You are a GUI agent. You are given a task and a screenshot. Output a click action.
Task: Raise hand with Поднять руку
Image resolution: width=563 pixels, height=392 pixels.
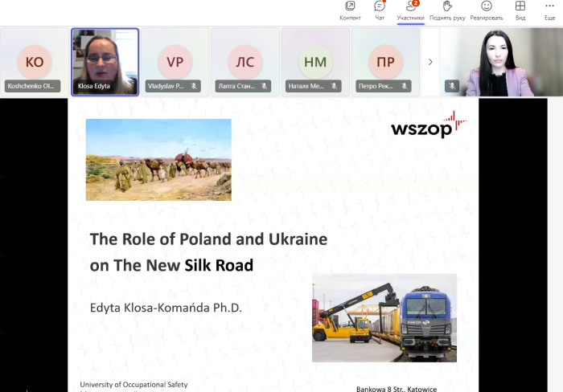447,10
